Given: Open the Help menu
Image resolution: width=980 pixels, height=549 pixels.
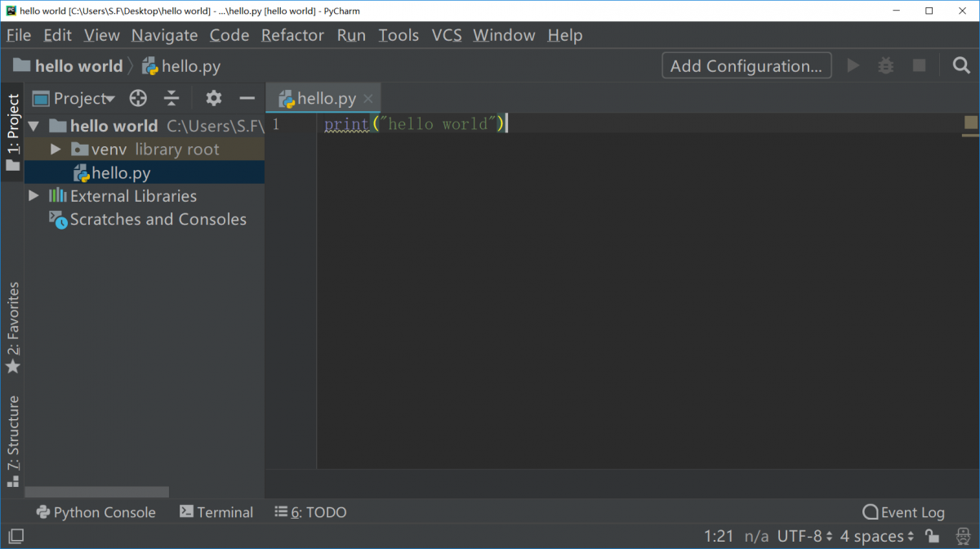Looking at the screenshot, I should pyautogui.click(x=565, y=35).
